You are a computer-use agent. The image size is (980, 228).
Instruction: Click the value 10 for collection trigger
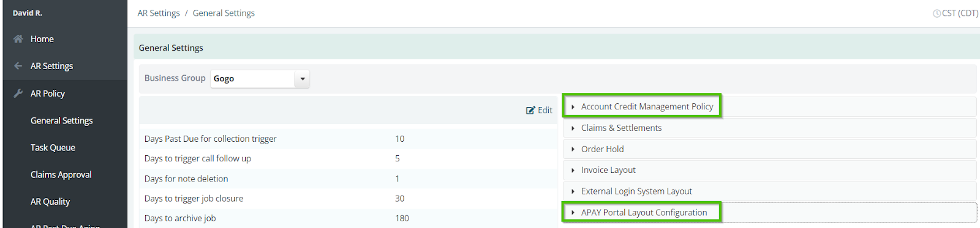[x=399, y=139]
